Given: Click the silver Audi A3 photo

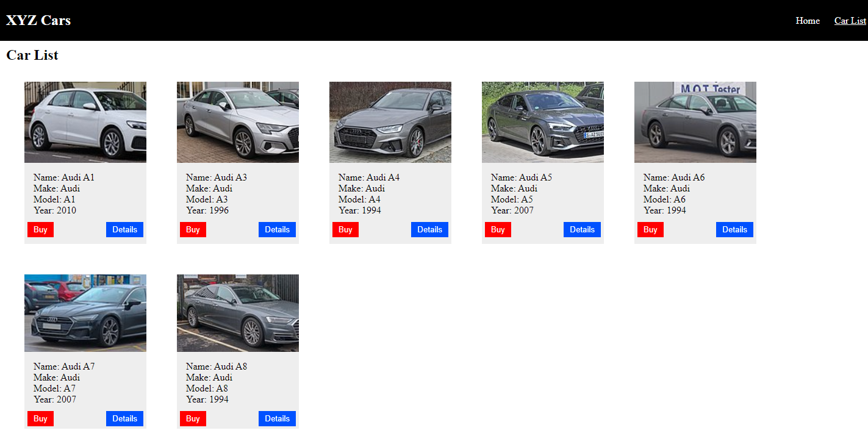Looking at the screenshot, I should (238, 122).
